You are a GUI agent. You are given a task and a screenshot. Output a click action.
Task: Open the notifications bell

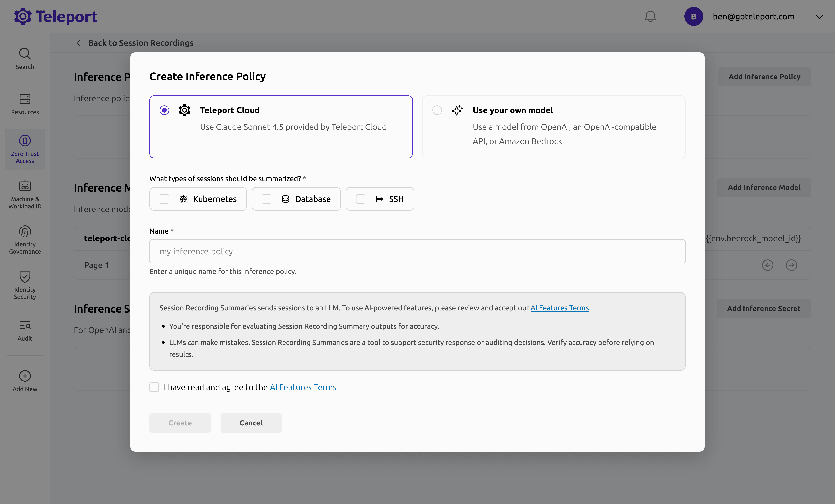650,16
